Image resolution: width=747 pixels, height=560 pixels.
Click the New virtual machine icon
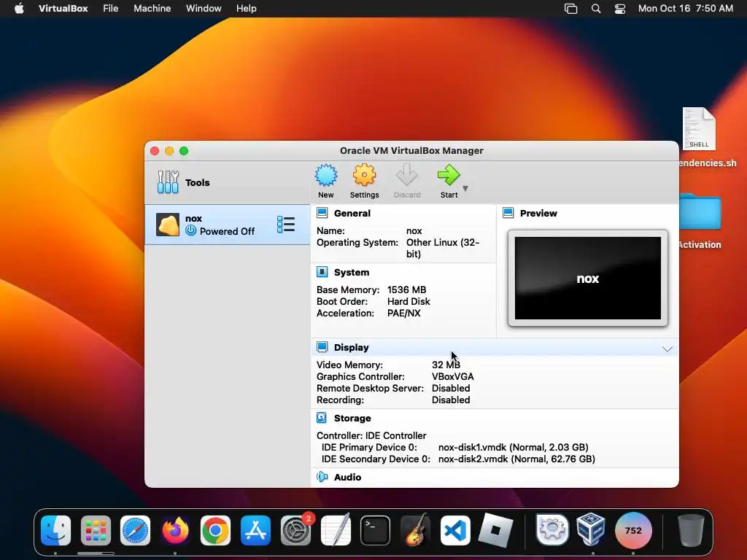tap(326, 176)
